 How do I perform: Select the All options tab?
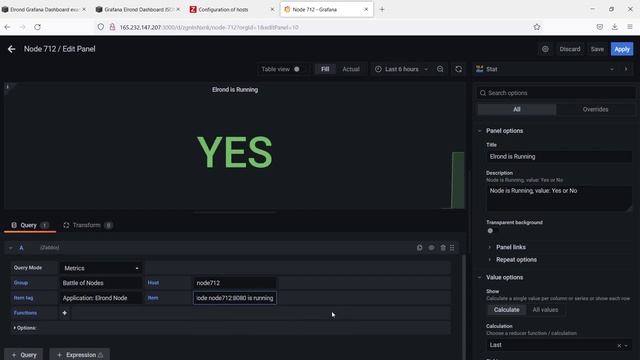[517, 109]
